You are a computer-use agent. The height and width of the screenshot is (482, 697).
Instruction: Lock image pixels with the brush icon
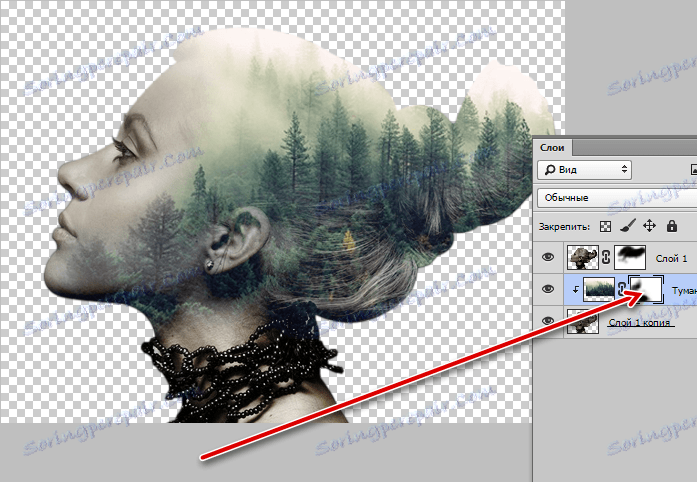coord(628,226)
